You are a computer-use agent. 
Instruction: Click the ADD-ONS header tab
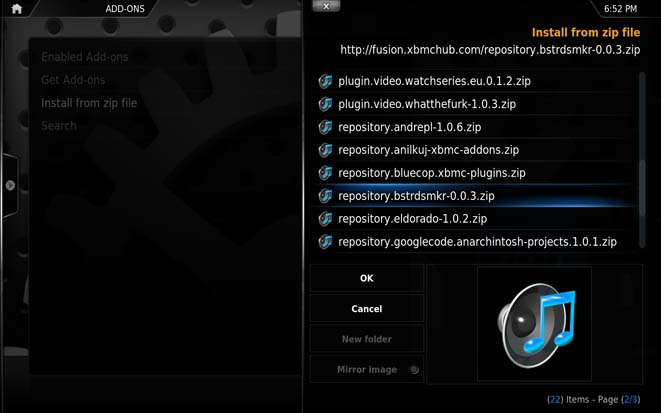125,8
